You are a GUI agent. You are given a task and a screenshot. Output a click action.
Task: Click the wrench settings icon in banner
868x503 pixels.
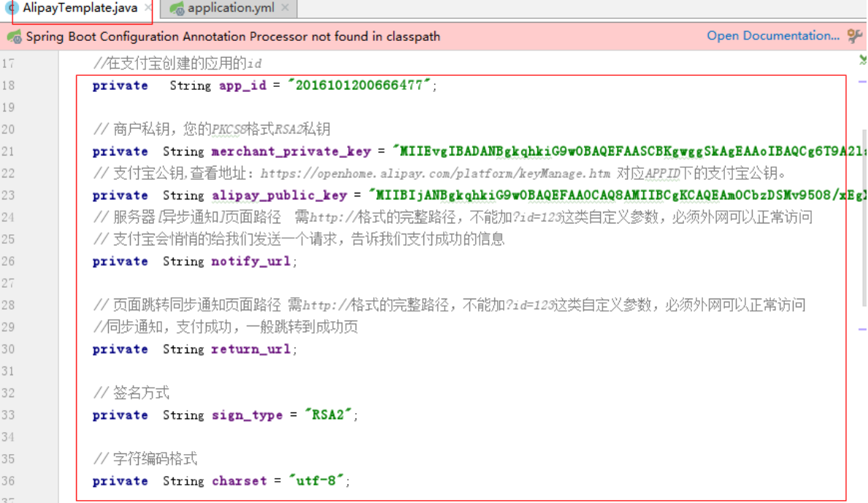coord(855,36)
